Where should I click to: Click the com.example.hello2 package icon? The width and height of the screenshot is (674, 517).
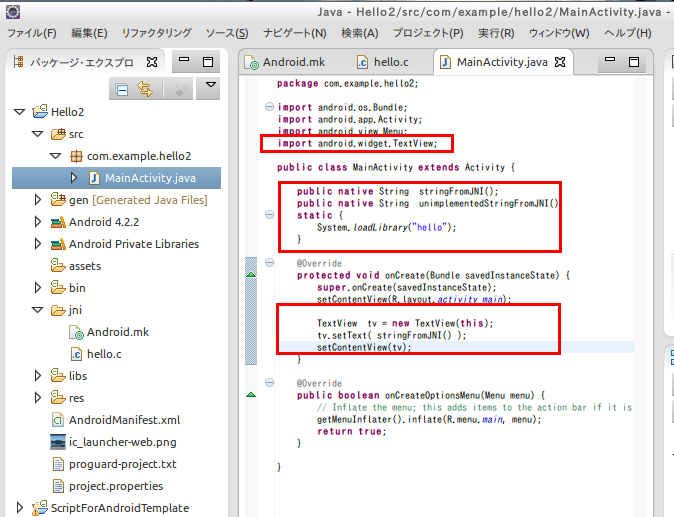pos(76,156)
